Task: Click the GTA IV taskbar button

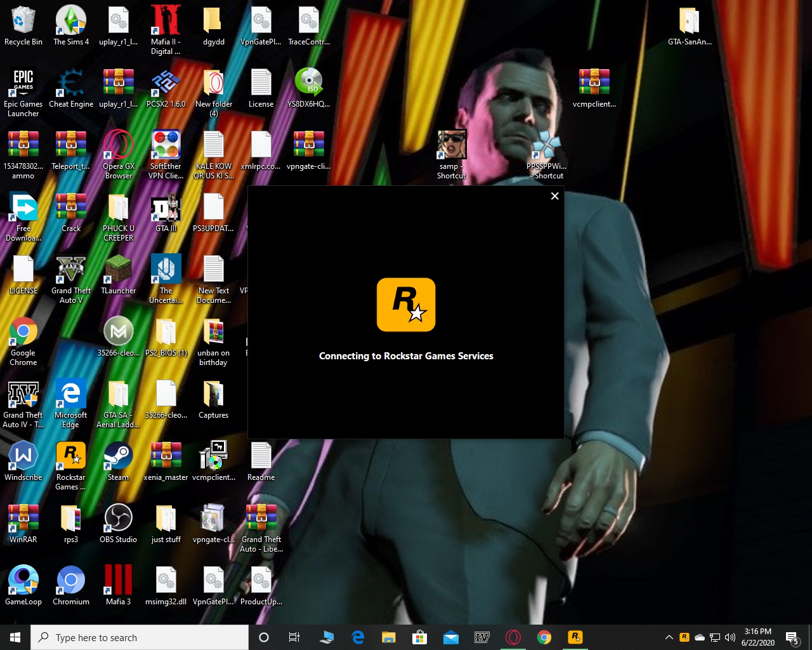Action: coord(482,637)
